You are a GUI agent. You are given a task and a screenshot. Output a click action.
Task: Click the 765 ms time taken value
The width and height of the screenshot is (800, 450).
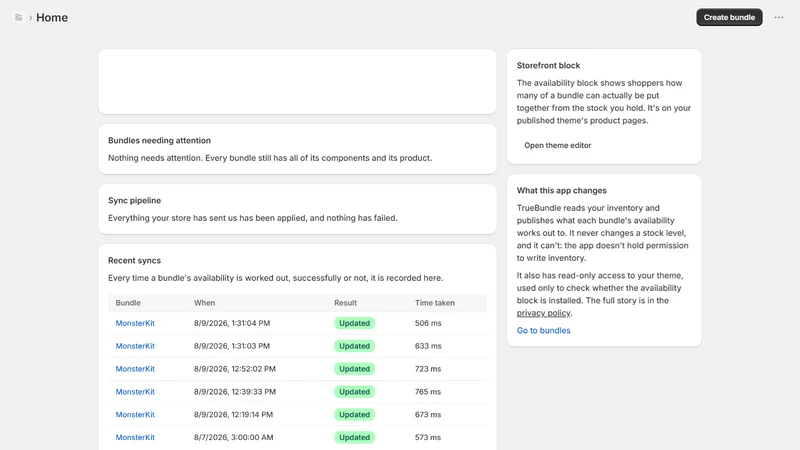point(428,392)
